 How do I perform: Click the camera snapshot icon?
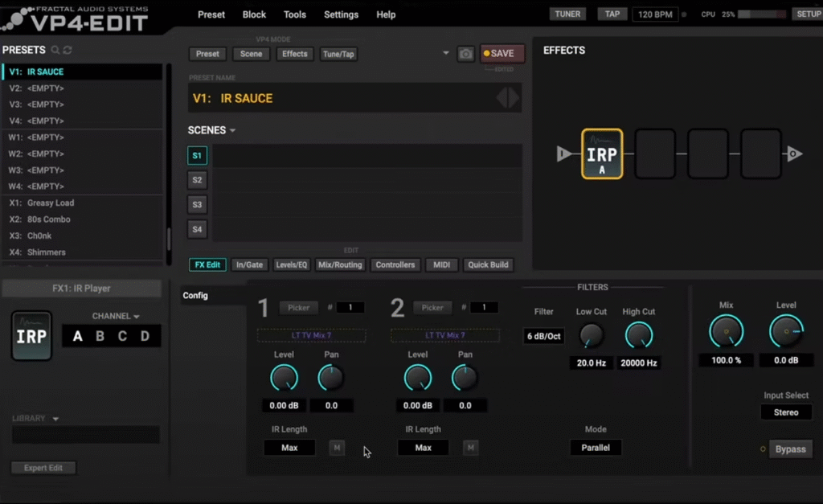[465, 54]
